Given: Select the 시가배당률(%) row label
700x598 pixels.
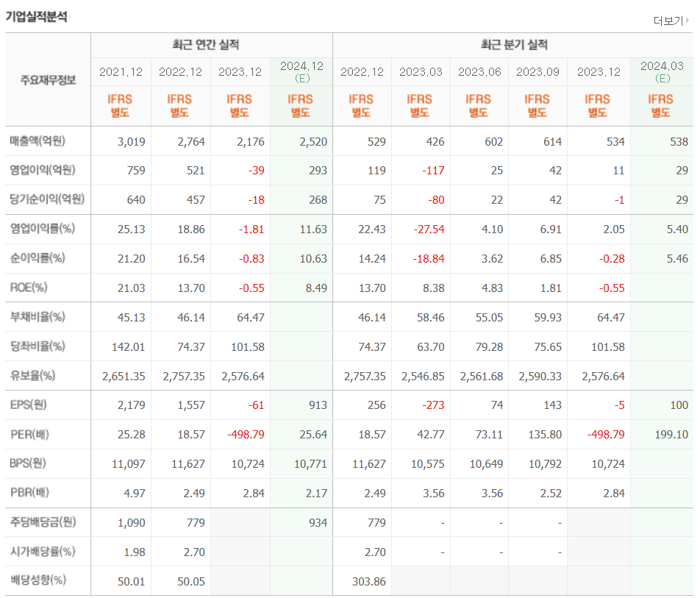Looking at the screenshot, I should [43, 552].
